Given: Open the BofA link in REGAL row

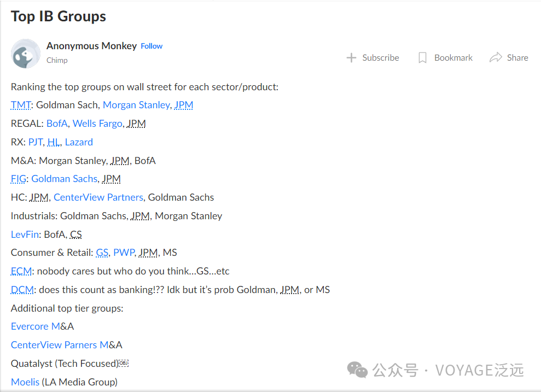Looking at the screenshot, I should pos(57,124).
